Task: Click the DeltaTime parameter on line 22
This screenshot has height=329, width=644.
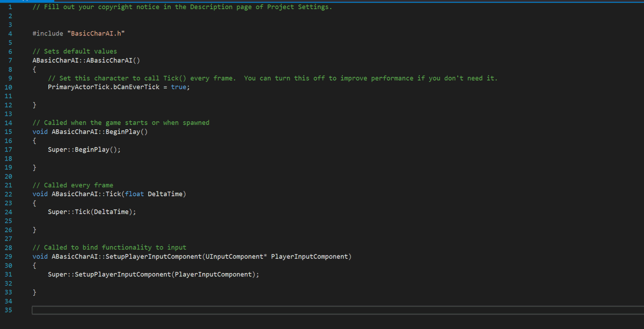Action: 165,194
